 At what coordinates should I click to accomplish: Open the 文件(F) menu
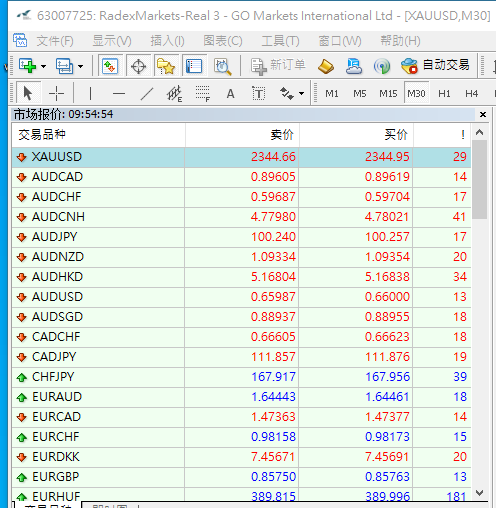[x=55, y=41]
